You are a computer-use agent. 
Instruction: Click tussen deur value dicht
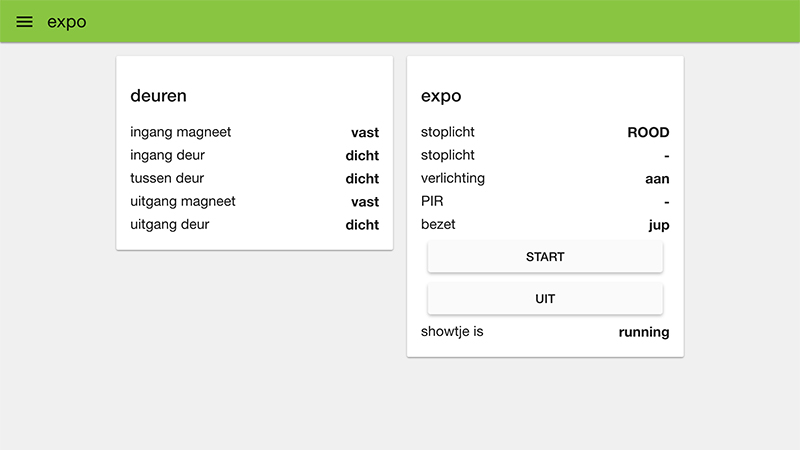pyautogui.click(x=362, y=179)
